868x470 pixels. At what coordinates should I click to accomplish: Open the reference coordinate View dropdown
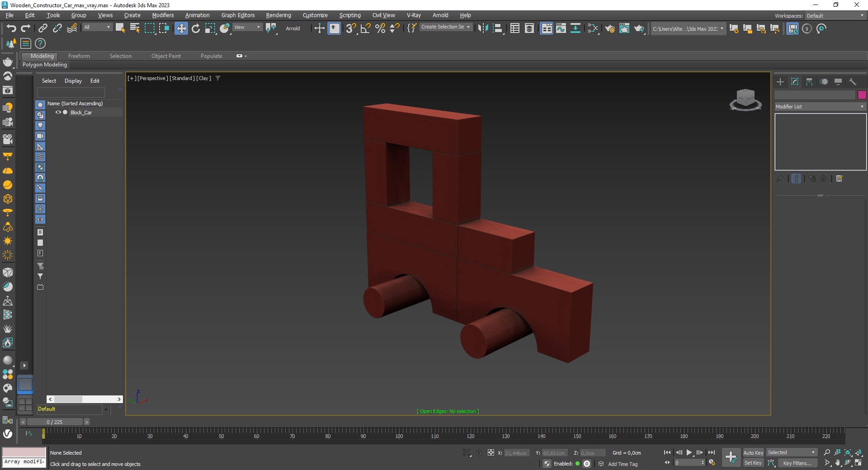pyautogui.click(x=247, y=27)
